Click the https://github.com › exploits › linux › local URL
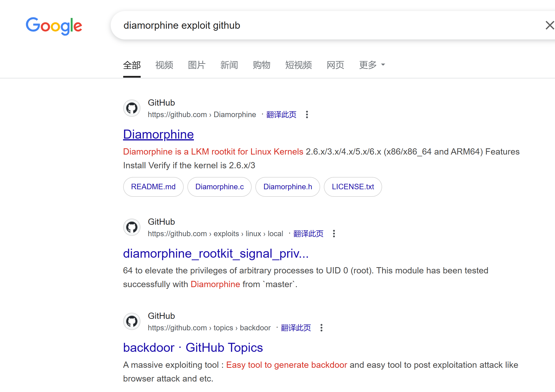555x392 pixels. (x=215, y=234)
